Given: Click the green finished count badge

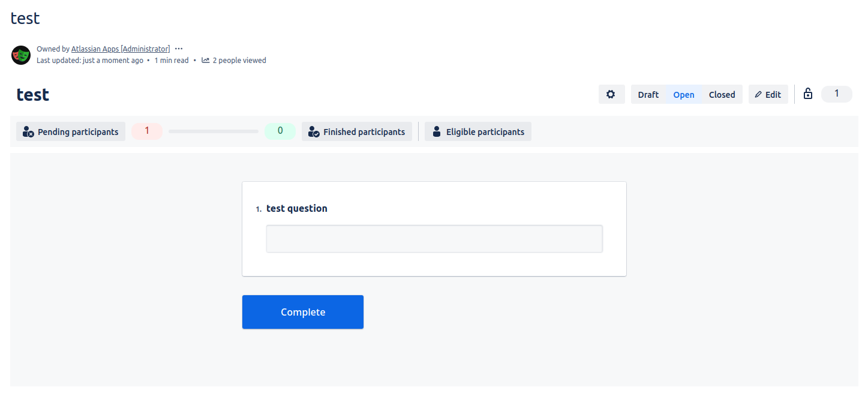Looking at the screenshot, I should 280,131.
